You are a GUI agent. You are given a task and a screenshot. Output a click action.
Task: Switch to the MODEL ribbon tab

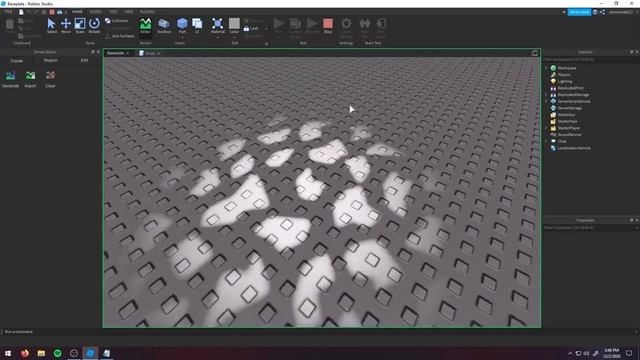click(96, 12)
